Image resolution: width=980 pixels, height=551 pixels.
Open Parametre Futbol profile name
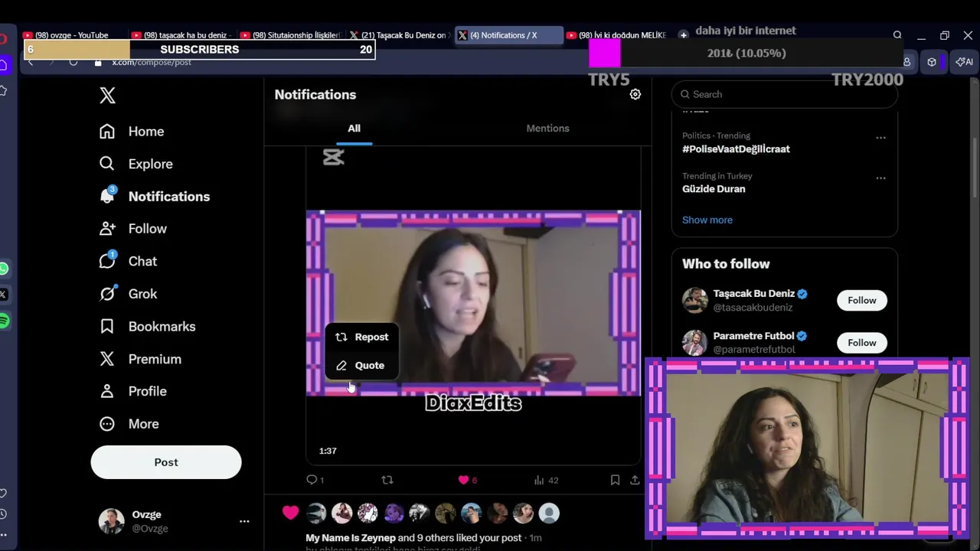754,336
